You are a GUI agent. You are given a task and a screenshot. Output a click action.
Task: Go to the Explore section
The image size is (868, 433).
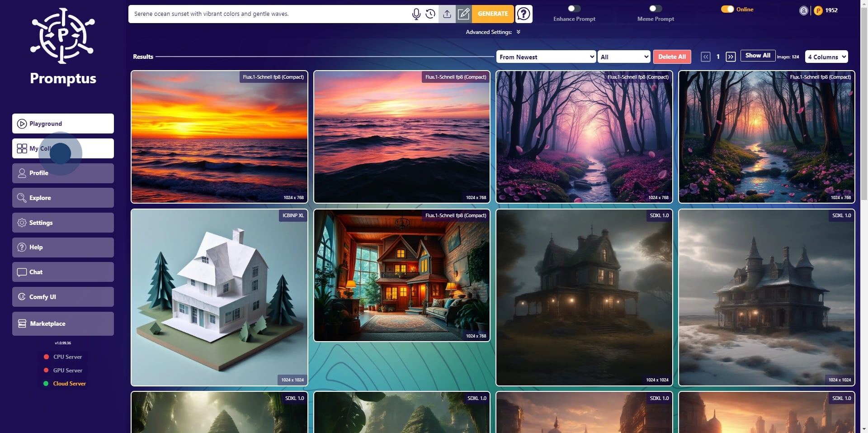63,198
